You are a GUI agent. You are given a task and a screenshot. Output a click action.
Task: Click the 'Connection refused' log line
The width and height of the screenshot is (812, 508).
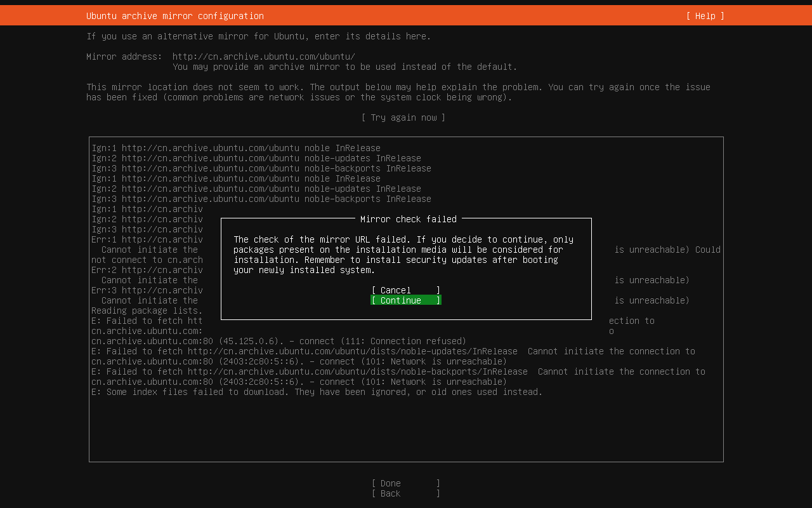click(278, 341)
